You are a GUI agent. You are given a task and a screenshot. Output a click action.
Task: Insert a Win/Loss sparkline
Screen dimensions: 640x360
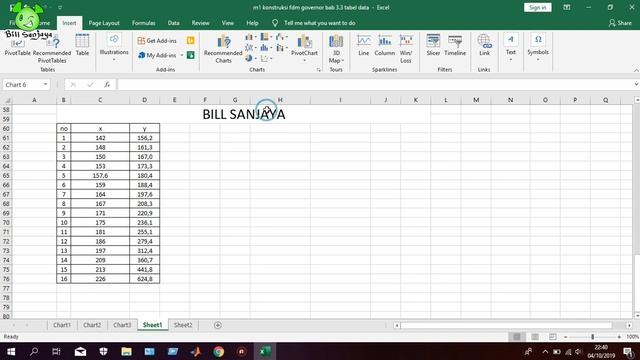(x=406, y=49)
